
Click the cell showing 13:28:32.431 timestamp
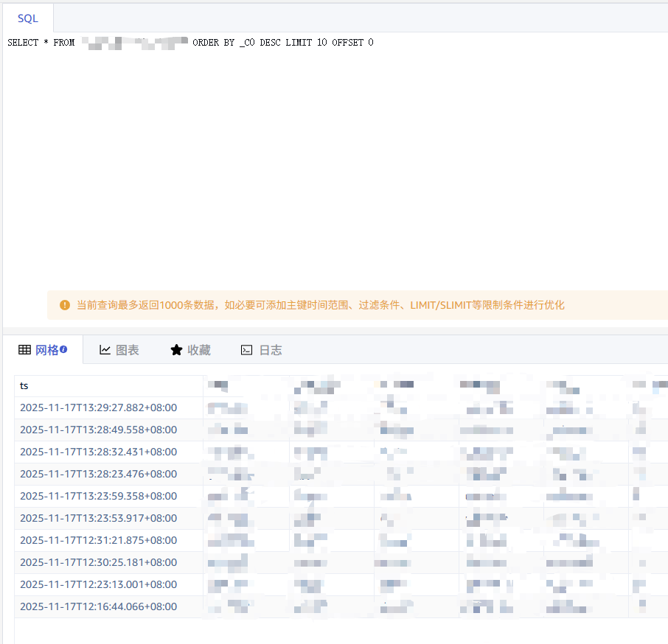(98, 452)
